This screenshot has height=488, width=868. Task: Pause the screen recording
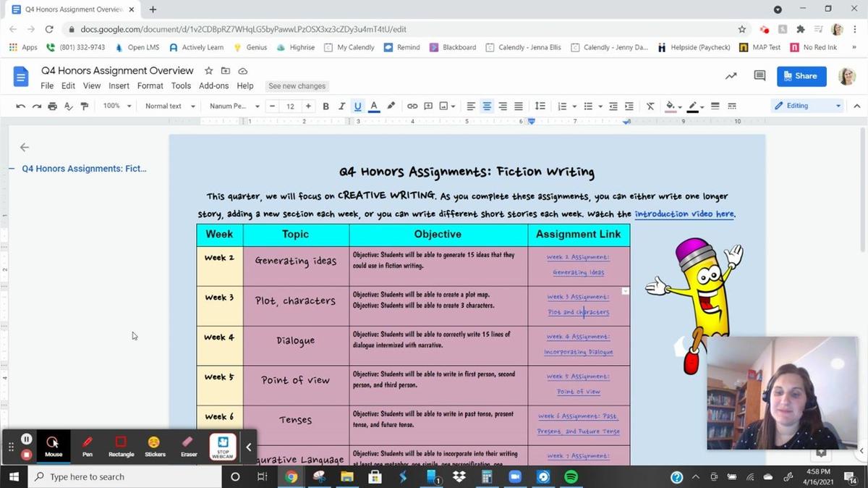click(x=27, y=439)
